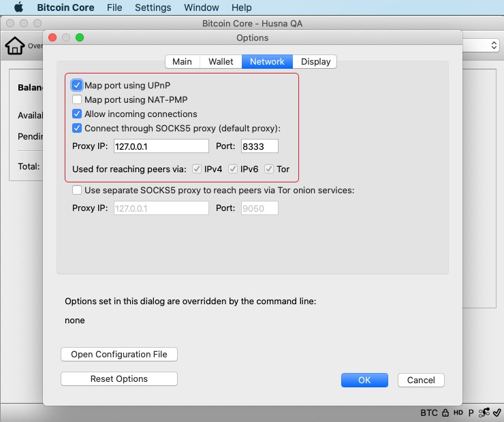
Task: Toggle Allow incoming connections checkbox
Action: point(77,114)
